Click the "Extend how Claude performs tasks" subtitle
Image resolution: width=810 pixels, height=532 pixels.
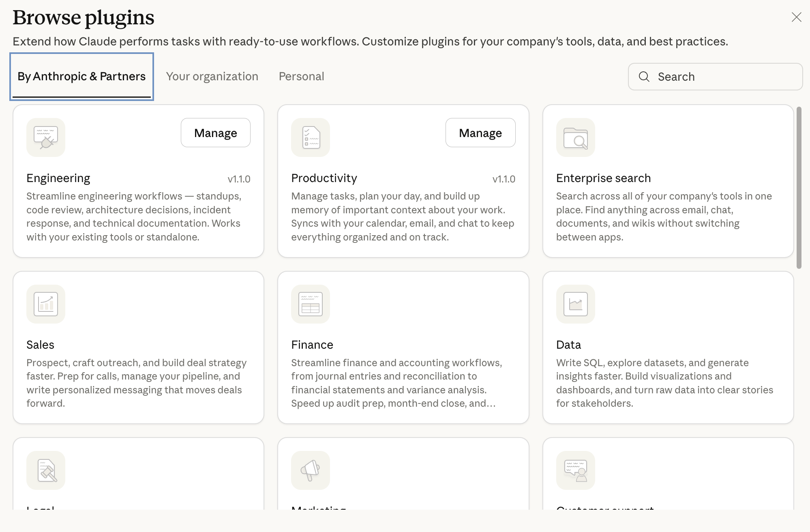(370, 41)
